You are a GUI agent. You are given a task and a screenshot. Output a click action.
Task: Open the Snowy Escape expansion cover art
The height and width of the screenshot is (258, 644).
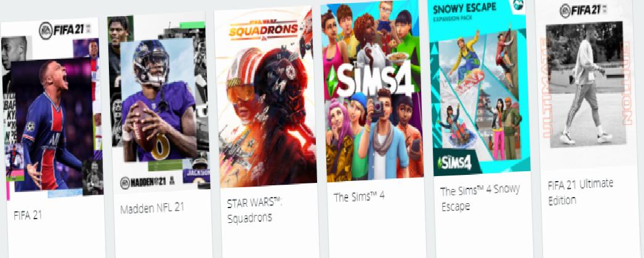[479, 87]
